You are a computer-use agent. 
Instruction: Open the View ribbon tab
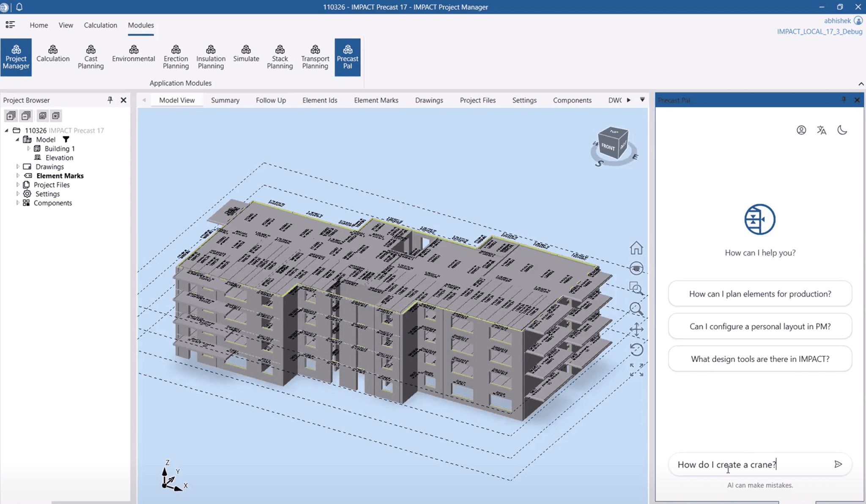tap(66, 25)
